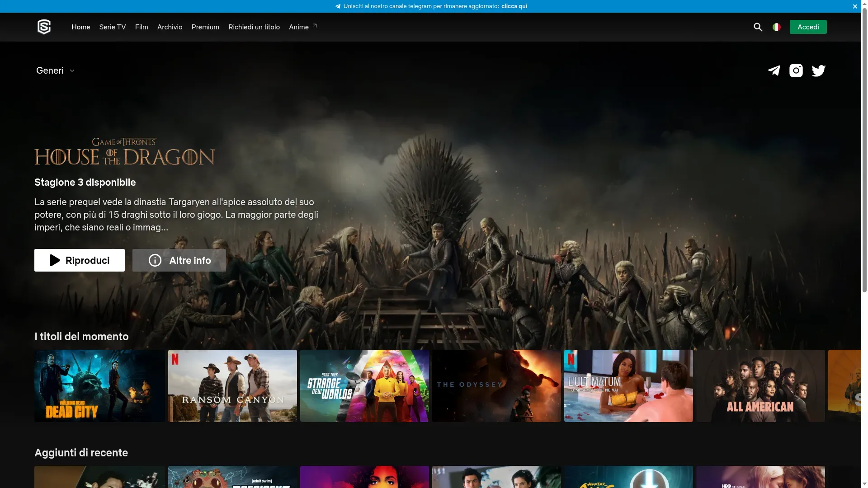The height and width of the screenshot is (488, 868).
Task: Click the green Accedi button
Action: 808,27
